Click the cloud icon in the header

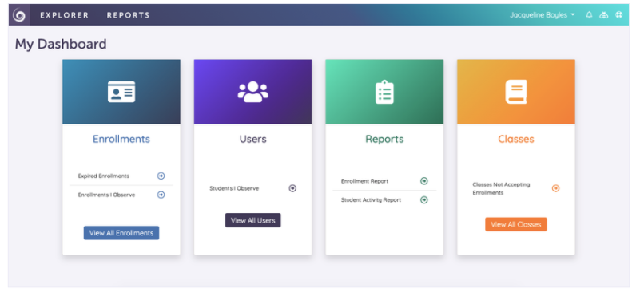point(604,14)
